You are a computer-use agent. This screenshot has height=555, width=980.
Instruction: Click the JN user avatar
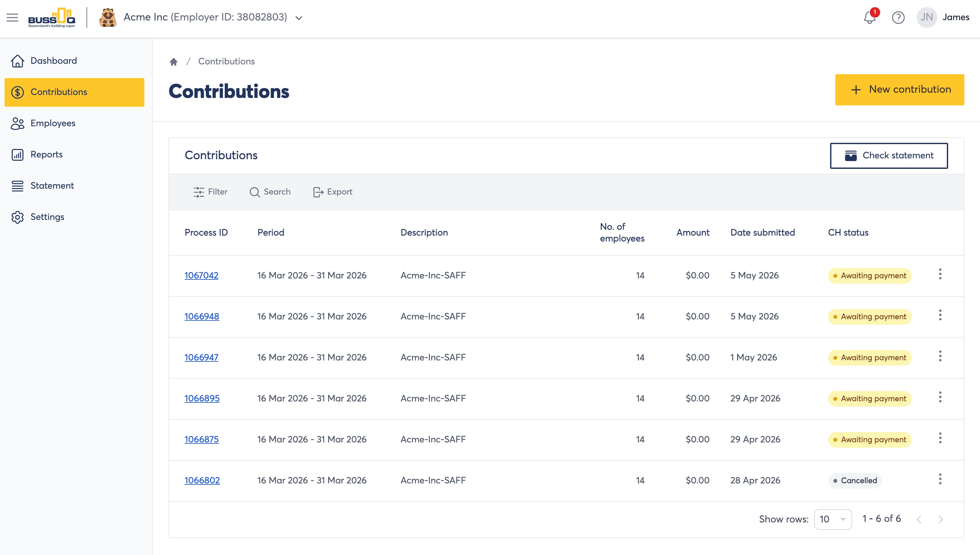point(926,18)
